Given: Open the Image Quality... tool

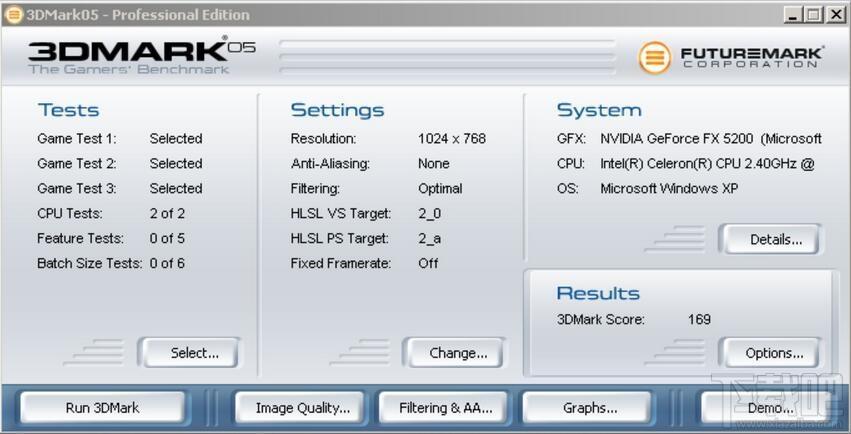Looking at the screenshot, I should coord(300,408).
